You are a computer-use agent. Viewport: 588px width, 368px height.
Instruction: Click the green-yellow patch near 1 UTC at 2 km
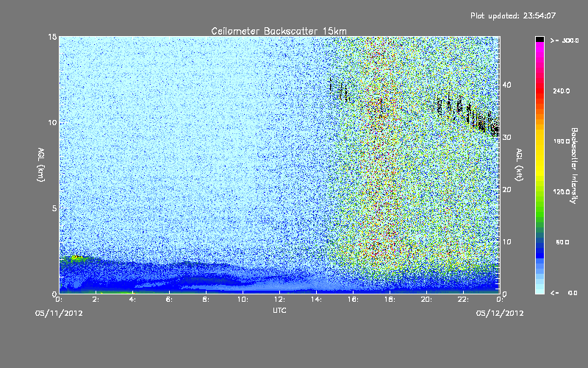click(x=76, y=258)
